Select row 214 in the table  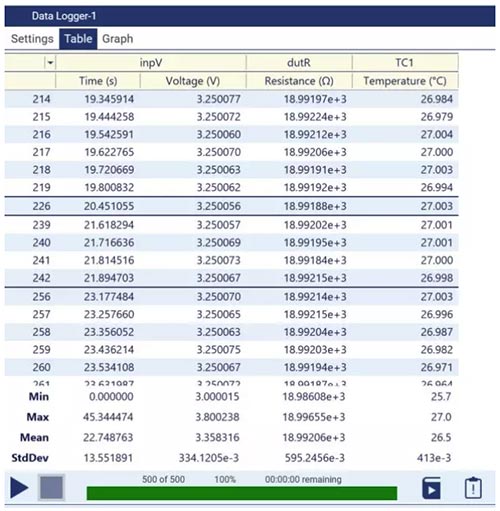click(x=231, y=99)
